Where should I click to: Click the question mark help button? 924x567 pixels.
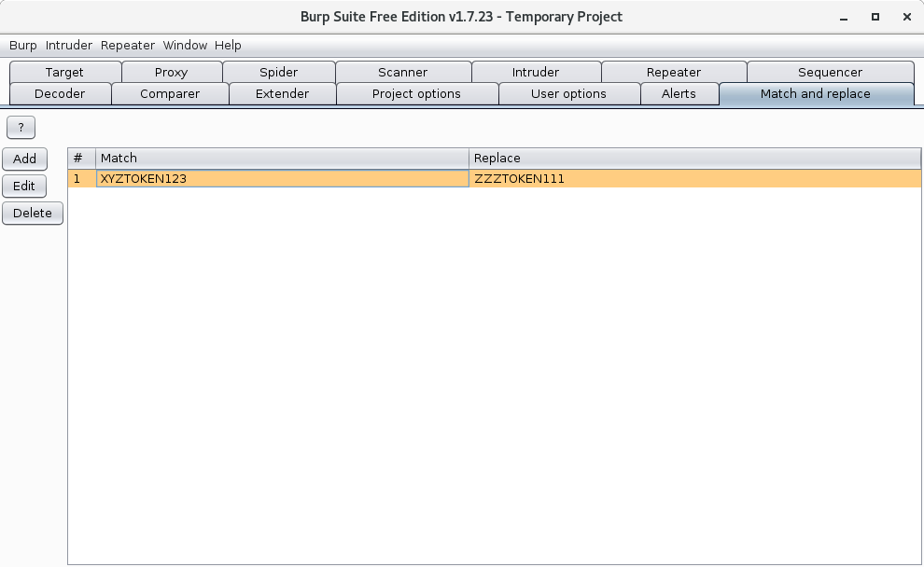tap(21, 127)
